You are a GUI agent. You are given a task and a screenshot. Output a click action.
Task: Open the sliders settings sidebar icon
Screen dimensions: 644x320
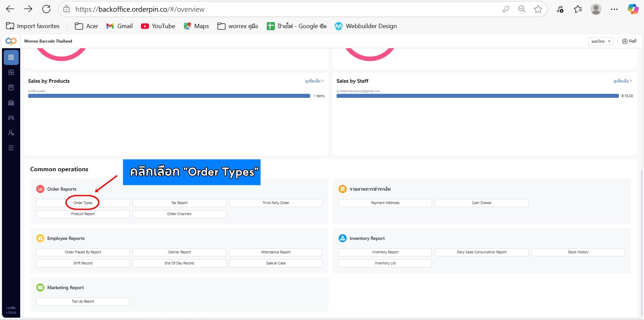pos(11,148)
